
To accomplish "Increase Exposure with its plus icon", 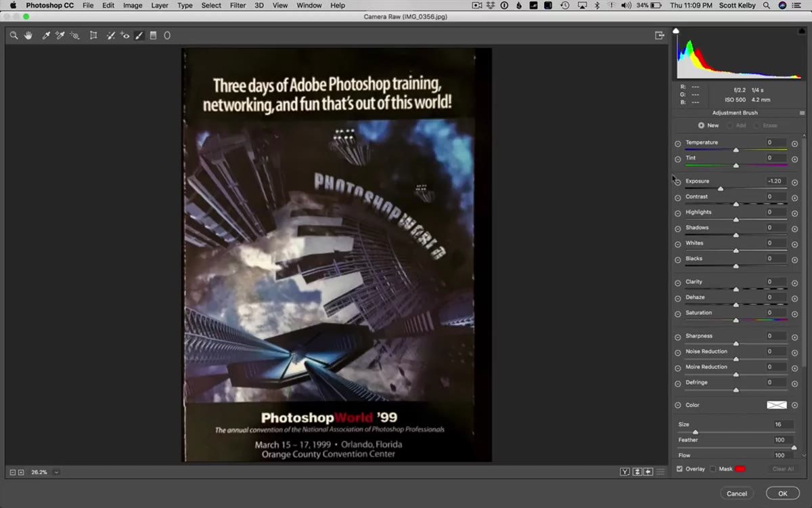I will coord(794,182).
